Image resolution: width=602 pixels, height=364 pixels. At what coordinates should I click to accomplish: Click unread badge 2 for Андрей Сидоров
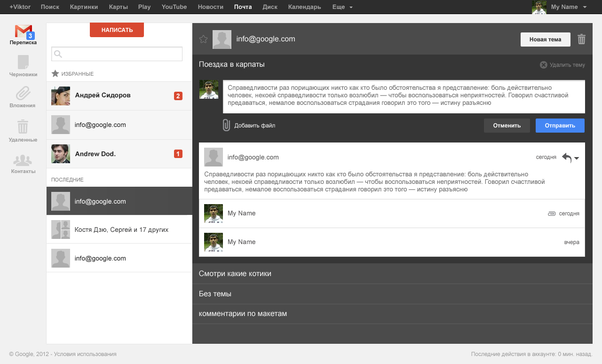(178, 96)
